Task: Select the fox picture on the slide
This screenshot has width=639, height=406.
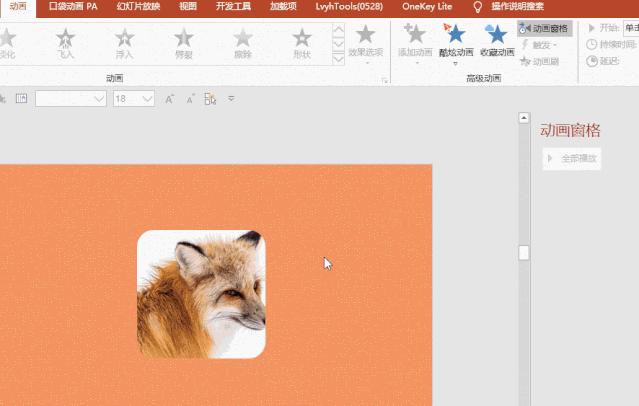Action: [201, 294]
